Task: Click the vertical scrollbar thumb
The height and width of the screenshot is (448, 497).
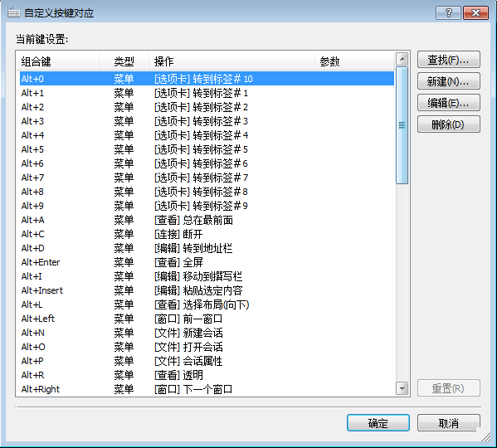Action: coord(402,125)
